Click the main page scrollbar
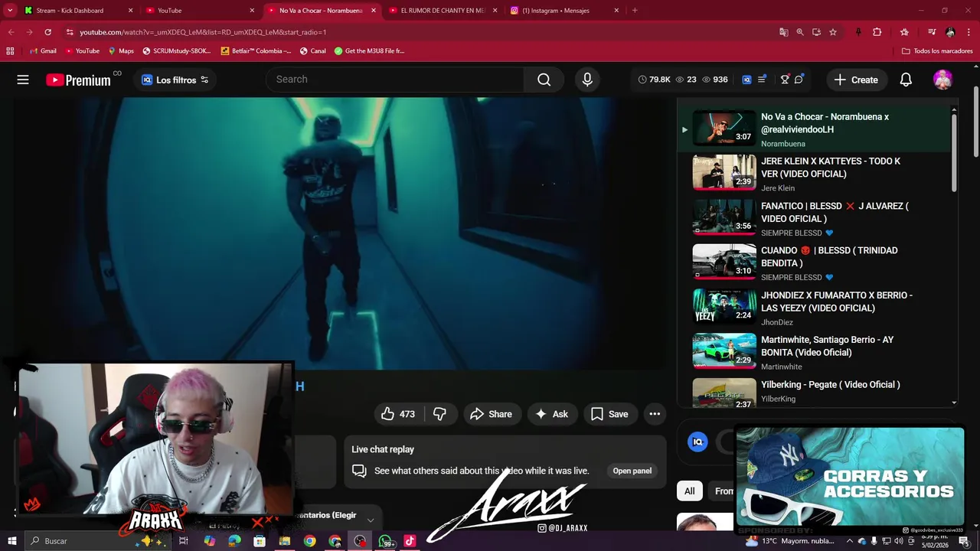The width and height of the screenshot is (980, 551). (x=975, y=122)
